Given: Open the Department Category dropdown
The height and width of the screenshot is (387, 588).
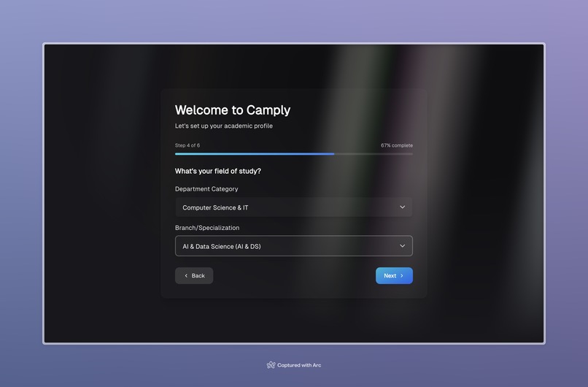Looking at the screenshot, I should pos(293,207).
